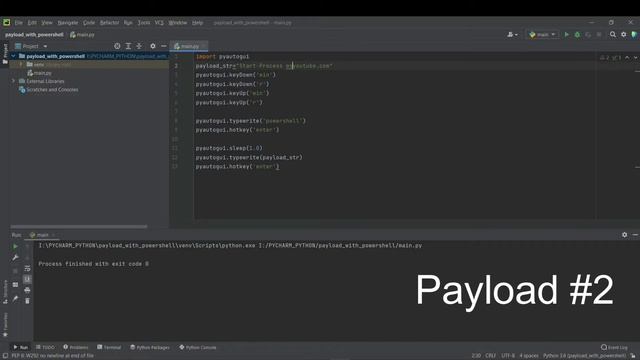Open the user account dropdown
The width and height of the screenshot is (640, 360).
point(512,35)
